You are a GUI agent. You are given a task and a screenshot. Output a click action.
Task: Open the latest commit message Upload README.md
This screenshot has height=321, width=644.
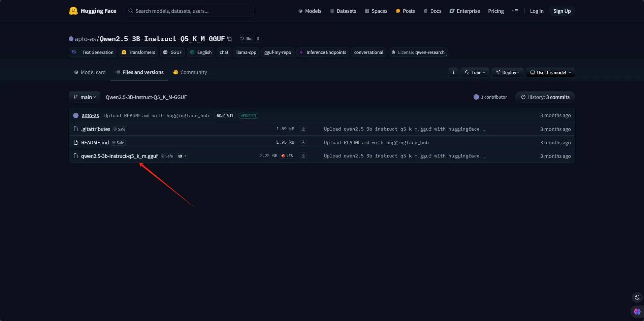pos(157,115)
